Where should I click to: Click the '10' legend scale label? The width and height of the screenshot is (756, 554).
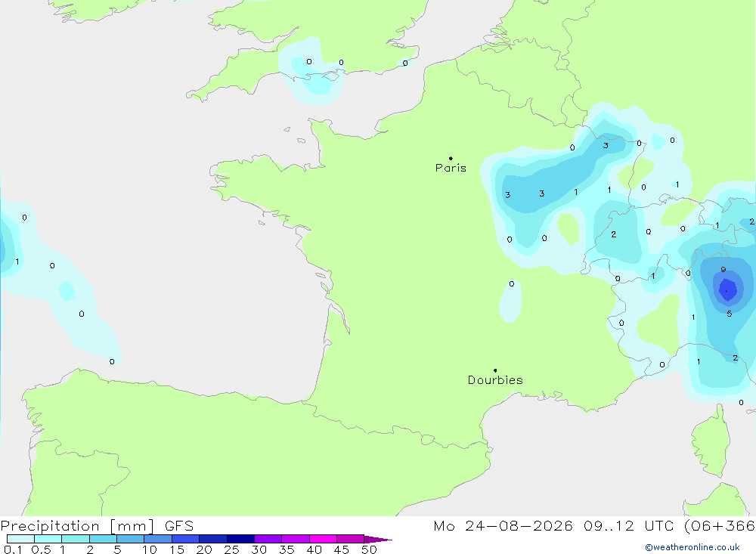(x=150, y=549)
